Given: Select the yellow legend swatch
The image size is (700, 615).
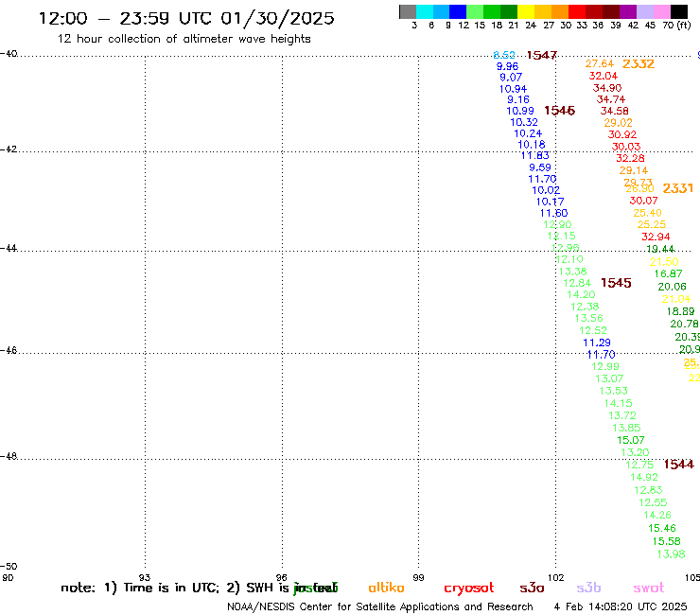Looking at the screenshot, I should (526, 11).
